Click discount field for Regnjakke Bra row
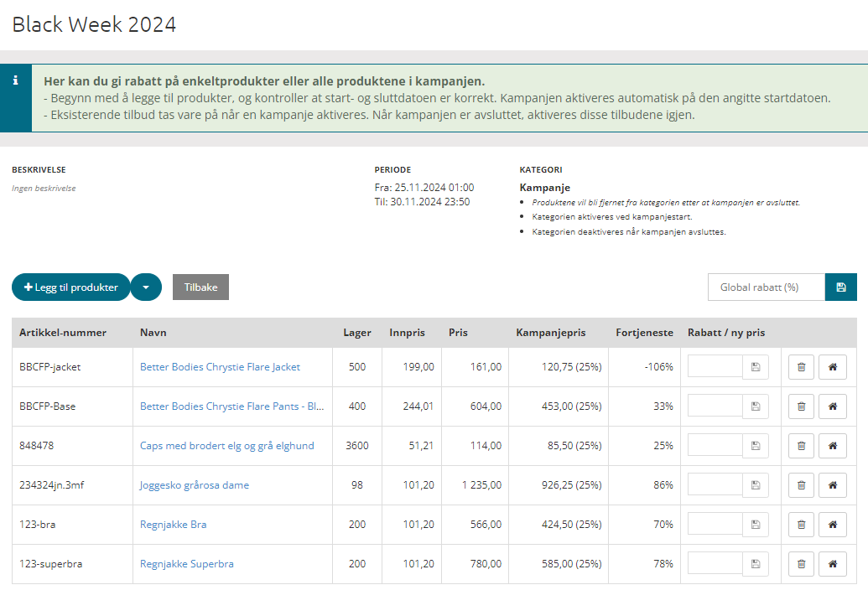Screen dimensions: 868x616 pyautogui.click(x=715, y=525)
